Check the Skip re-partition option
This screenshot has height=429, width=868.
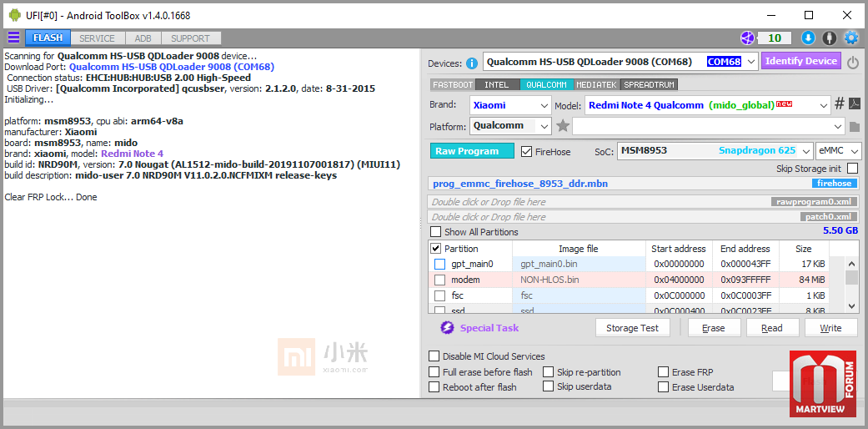pos(548,372)
